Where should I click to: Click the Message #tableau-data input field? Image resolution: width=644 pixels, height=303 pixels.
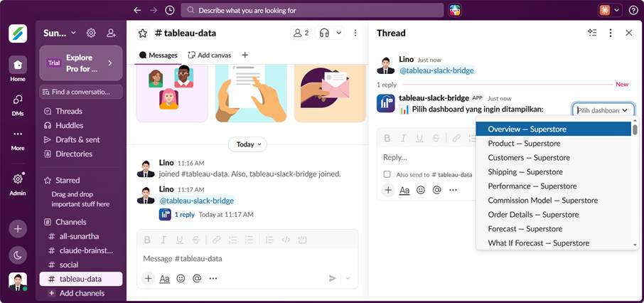click(247, 259)
